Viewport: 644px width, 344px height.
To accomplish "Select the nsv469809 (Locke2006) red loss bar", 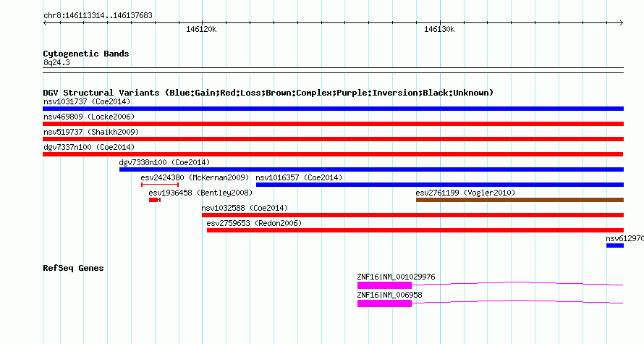I will coord(333,124).
